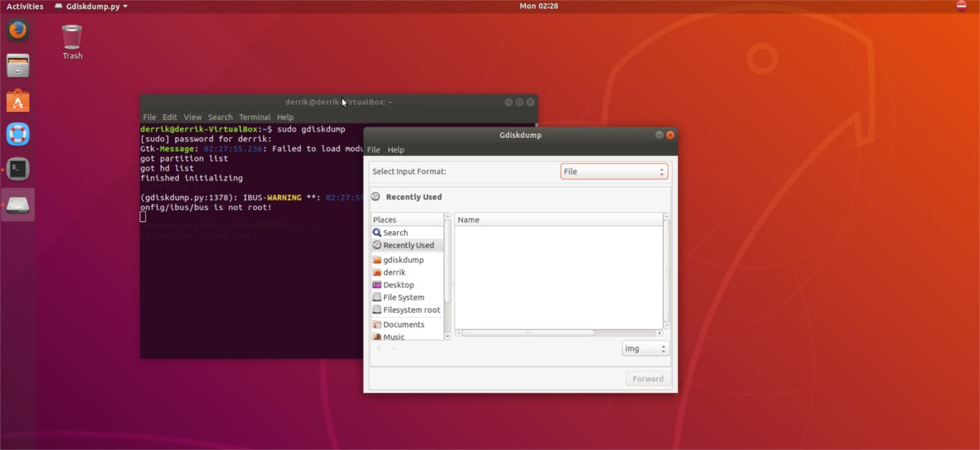The height and width of the screenshot is (450, 980).
Task: Click the Help lifebuoy dock icon
Action: [18, 134]
